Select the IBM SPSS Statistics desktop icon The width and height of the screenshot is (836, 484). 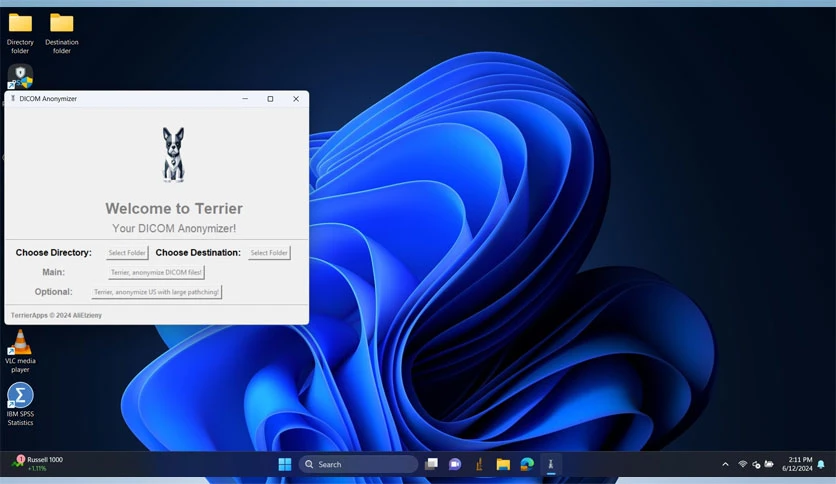click(x=20, y=404)
